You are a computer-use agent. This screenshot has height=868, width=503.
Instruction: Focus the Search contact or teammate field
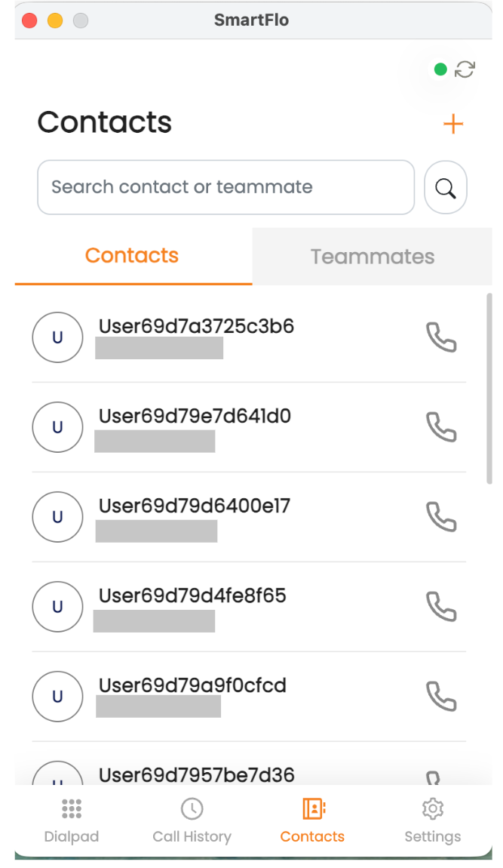225,187
